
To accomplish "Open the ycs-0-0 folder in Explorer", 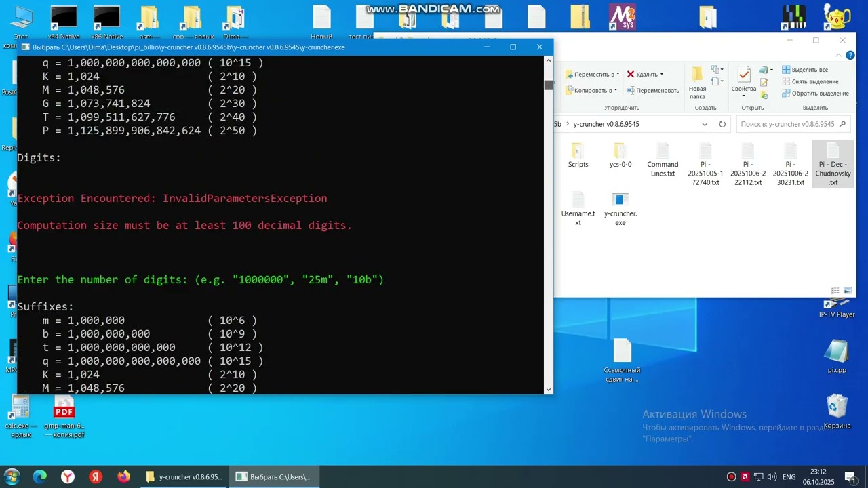I will 620,155.
